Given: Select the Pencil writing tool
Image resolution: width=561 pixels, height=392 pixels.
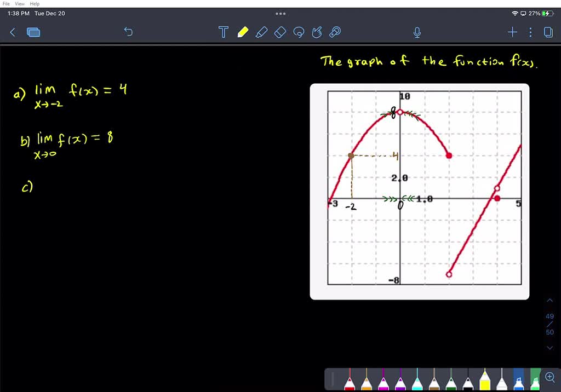Looking at the screenshot, I should [243, 32].
